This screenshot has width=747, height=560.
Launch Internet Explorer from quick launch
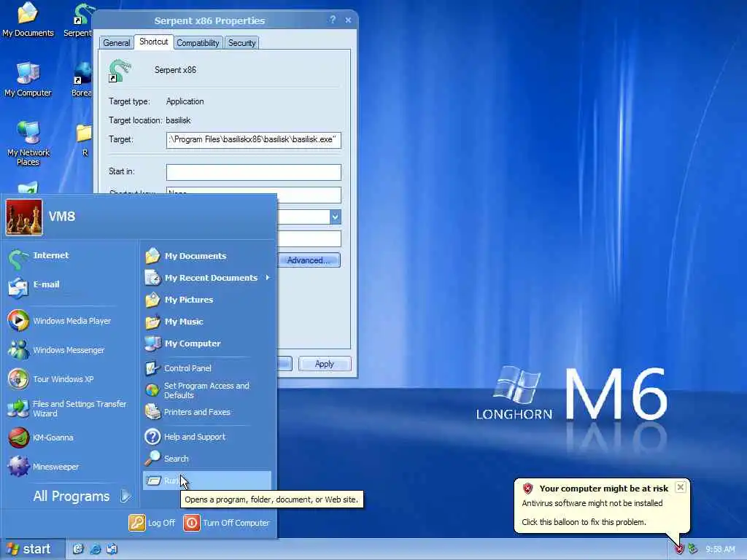pos(96,549)
